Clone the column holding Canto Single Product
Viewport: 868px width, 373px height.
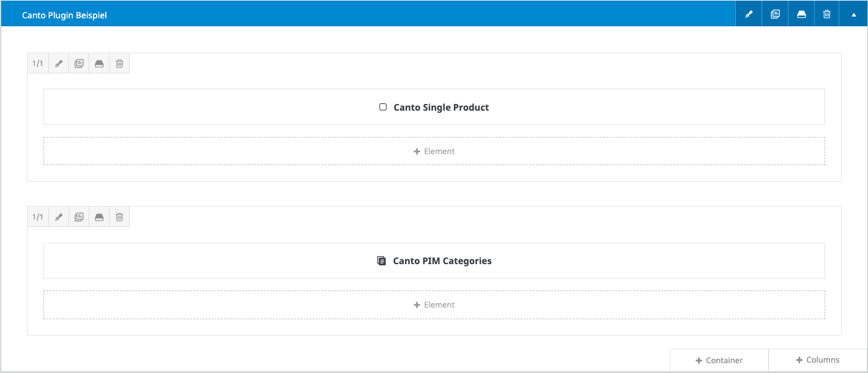[x=79, y=64]
